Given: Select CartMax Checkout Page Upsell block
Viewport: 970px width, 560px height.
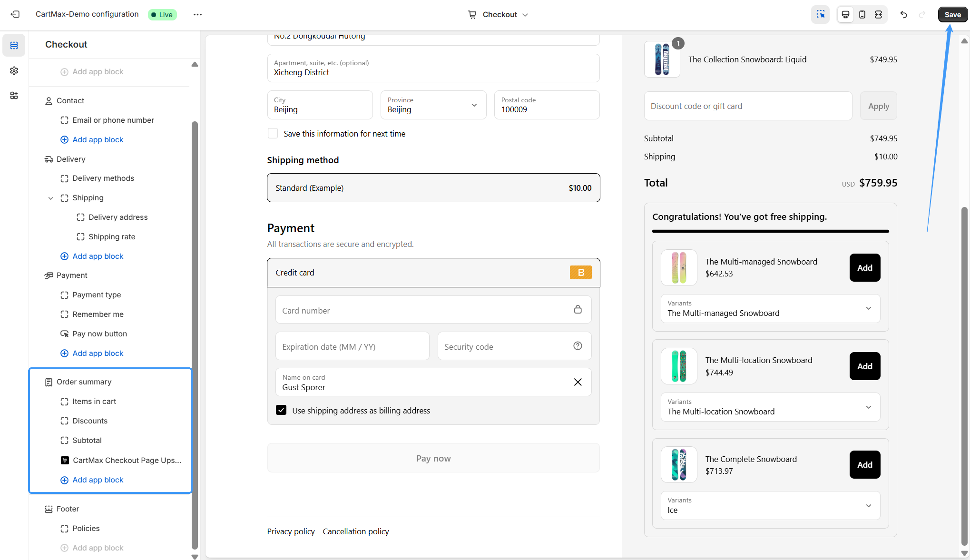Looking at the screenshot, I should (x=127, y=460).
